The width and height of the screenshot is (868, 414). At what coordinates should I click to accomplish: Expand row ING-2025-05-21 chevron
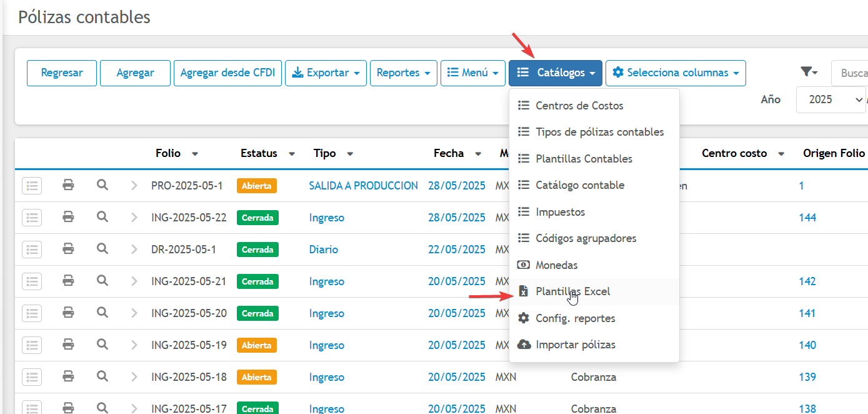point(134,281)
